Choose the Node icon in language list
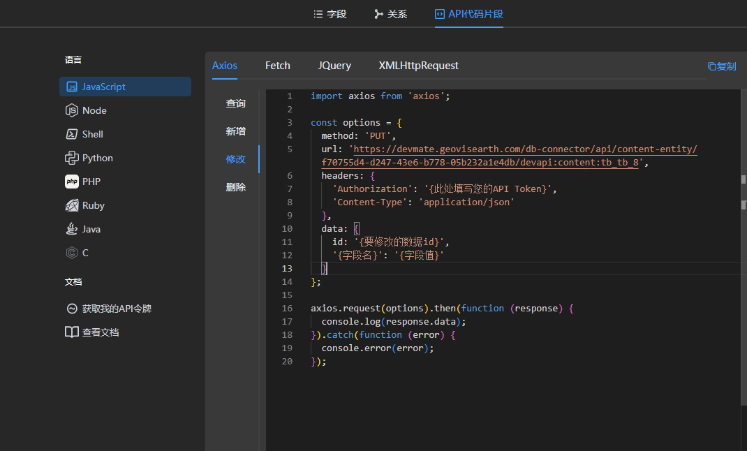Screen dimensions: 747x451 point(71,110)
